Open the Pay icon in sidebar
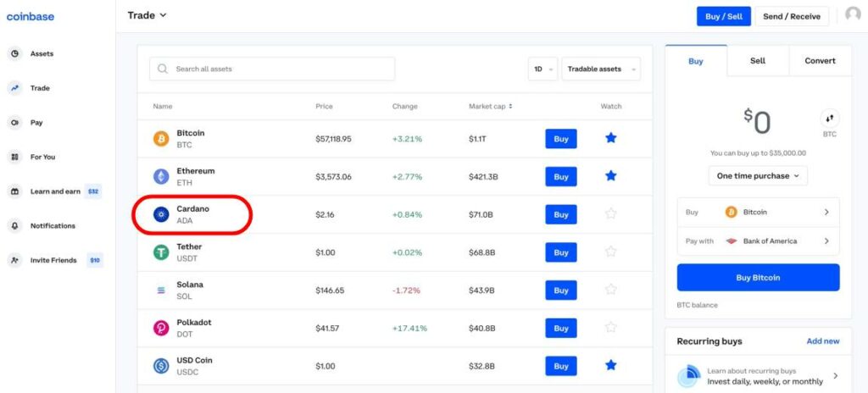 coord(15,122)
